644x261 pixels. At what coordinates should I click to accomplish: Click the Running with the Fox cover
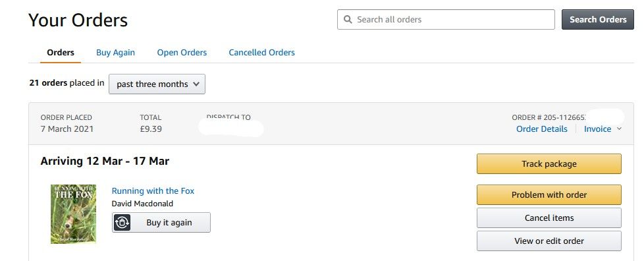pyautogui.click(x=74, y=214)
